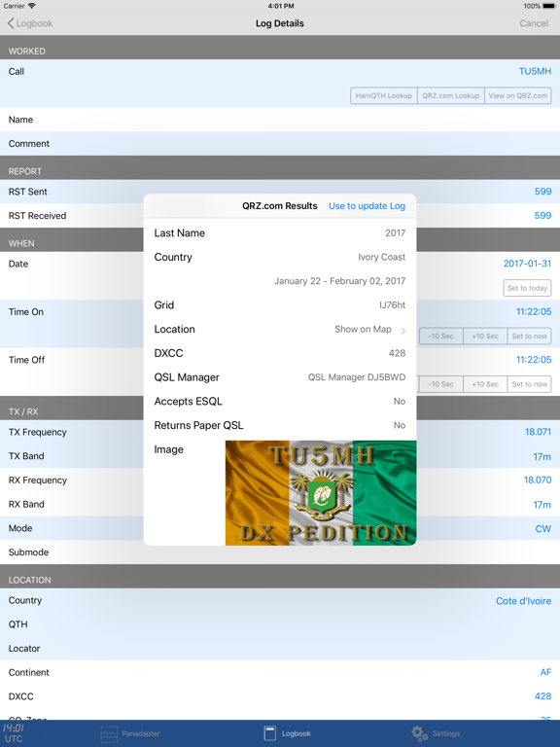The height and width of the screenshot is (747, 560).
Task: Run HamQTH Lookup for the call
Action: tap(384, 95)
